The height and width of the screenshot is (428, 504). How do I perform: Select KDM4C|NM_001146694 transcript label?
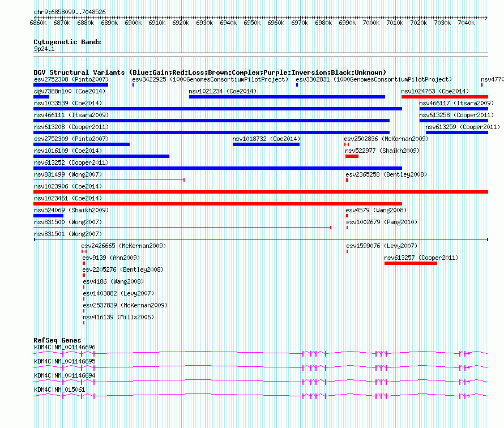(x=65, y=375)
